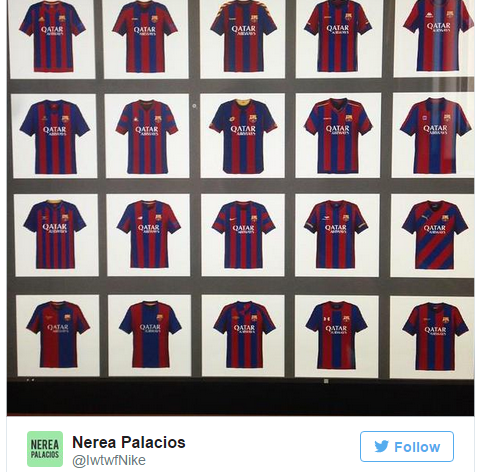Viewport: 482px width, 472px height.
Task: Select the second-row jersey with the white square logo
Action: pyautogui.click(x=435, y=135)
